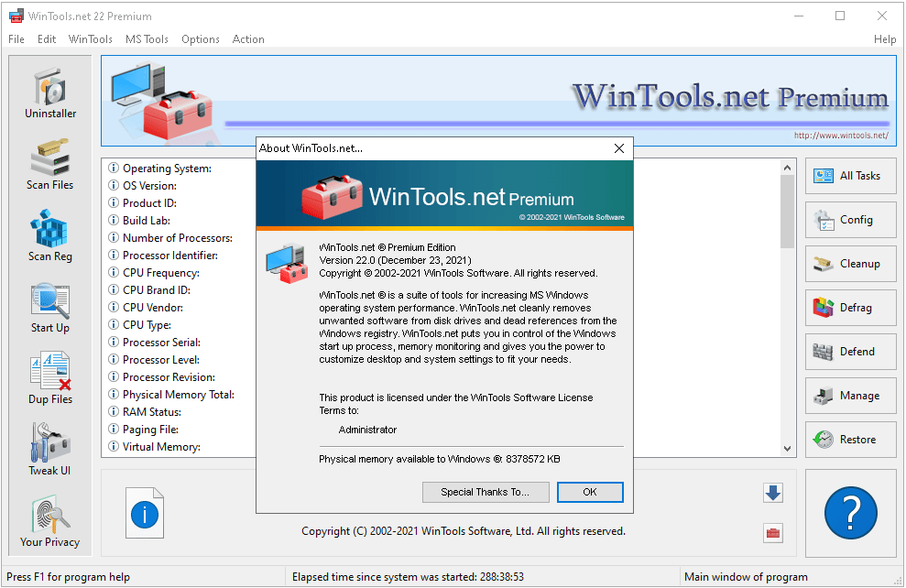906x588 pixels.
Task: Select the Processor Serial row
Action: (154, 342)
